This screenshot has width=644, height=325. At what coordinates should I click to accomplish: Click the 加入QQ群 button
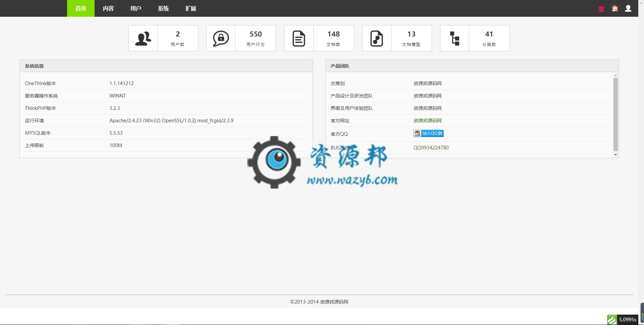point(429,133)
